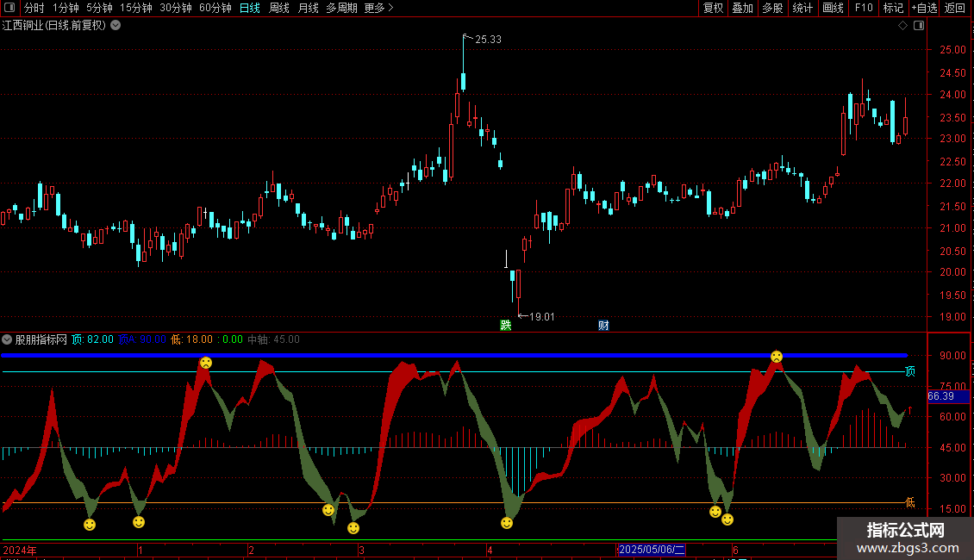974x560 pixels.
Task: Click the 低 label at the orange line end
Action: pos(910,502)
